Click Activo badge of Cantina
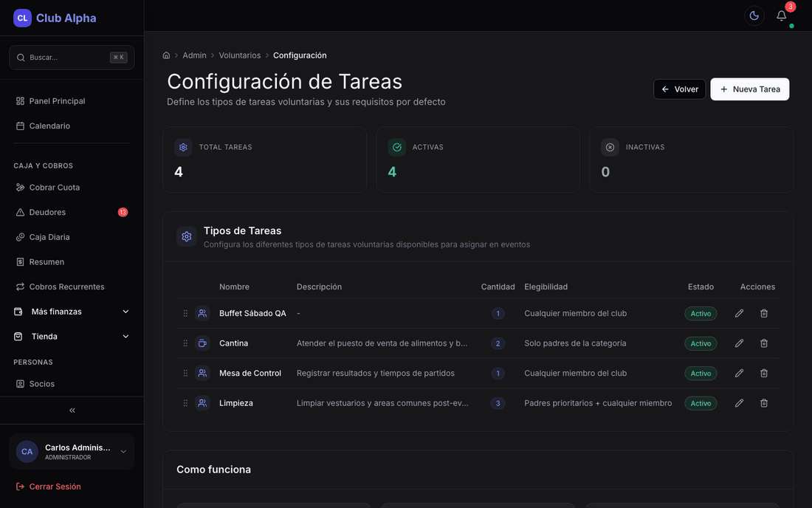 click(x=701, y=343)
